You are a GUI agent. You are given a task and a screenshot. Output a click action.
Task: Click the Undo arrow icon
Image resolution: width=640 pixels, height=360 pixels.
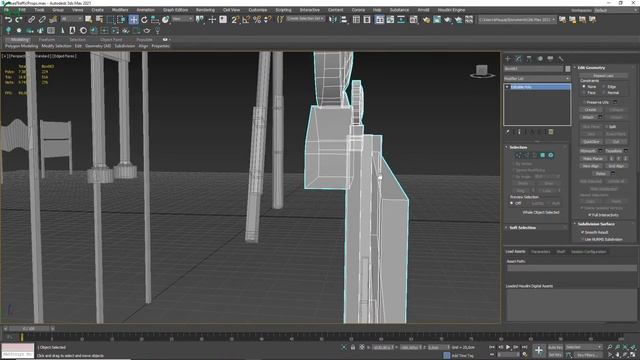coord(8,19)
